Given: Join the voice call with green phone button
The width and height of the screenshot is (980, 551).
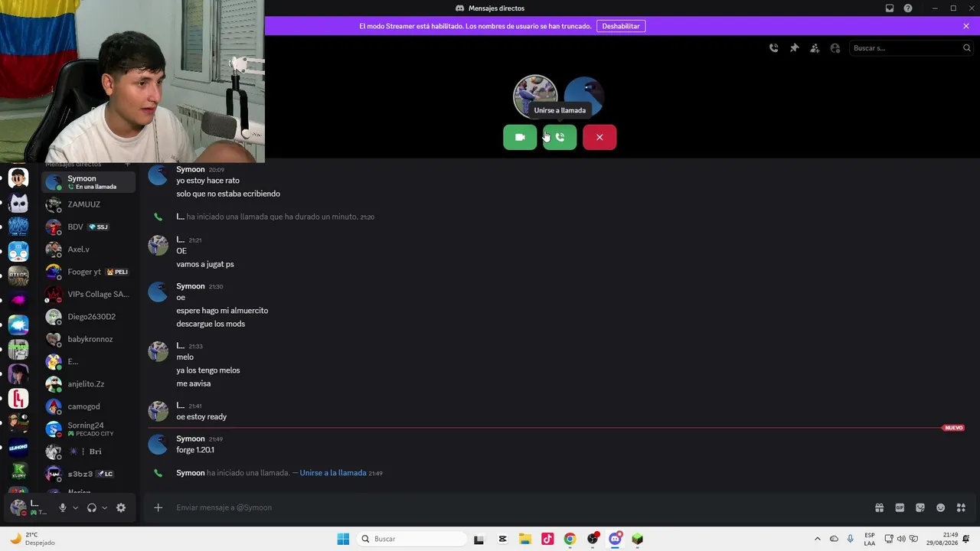Looking at the screenshot, I should point(560,137).
